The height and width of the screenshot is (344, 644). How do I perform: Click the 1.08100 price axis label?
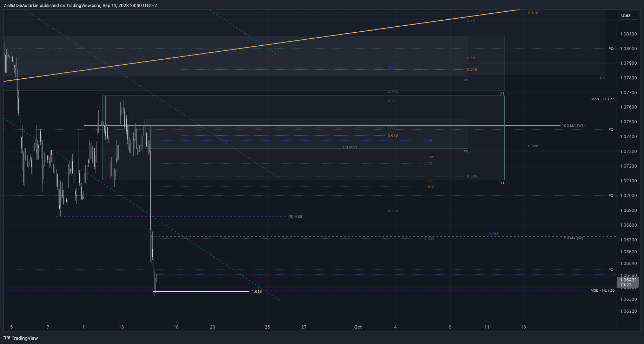click(628, 34)
